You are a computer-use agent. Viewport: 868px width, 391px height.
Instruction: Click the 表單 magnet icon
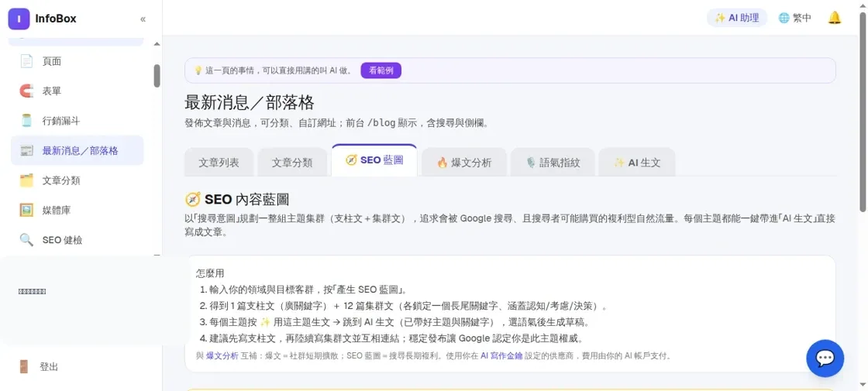[x=26, y=91]
